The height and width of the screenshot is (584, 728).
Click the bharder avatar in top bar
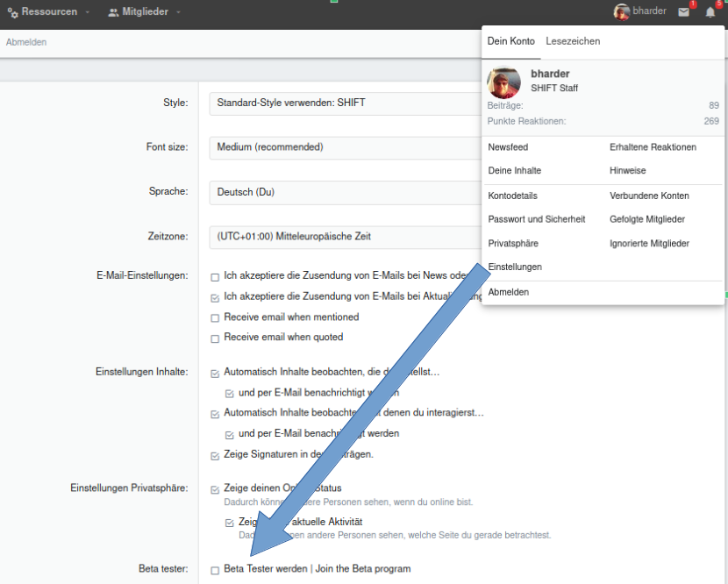[622, 12]
